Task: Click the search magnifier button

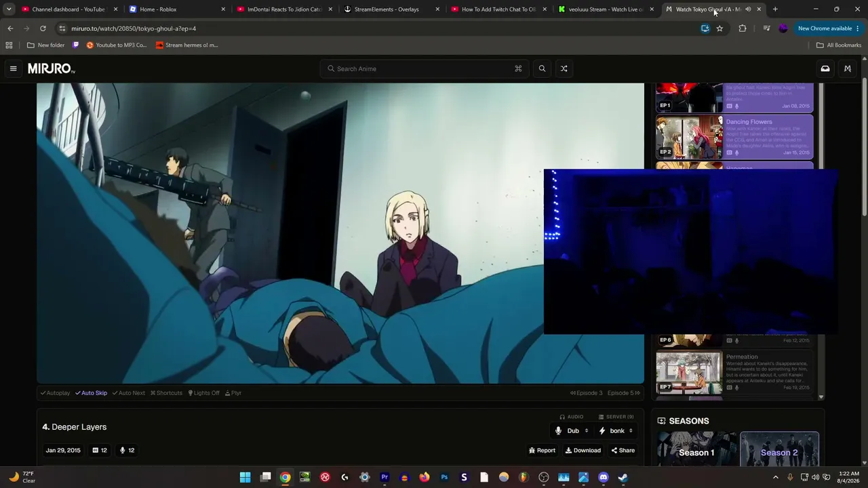Action: coord(542,68)
